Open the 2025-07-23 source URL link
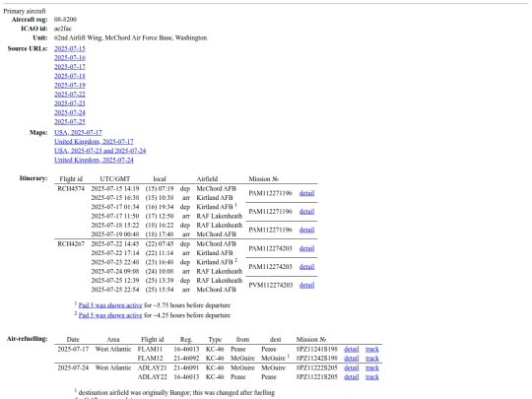The width and height of the screenshot is (532, 399). click(70, 103)
